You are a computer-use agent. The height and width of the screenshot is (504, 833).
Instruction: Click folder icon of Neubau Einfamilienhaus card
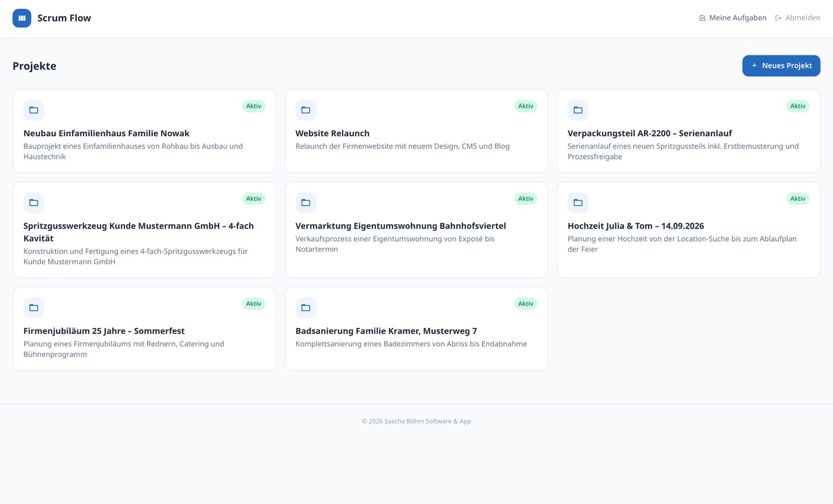point(34,110)
